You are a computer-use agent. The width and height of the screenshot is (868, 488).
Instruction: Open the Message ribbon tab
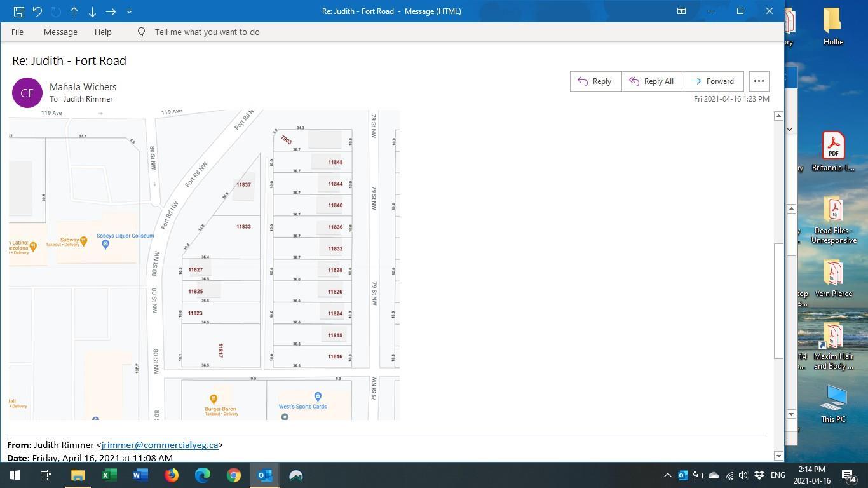tap(60, 32)
